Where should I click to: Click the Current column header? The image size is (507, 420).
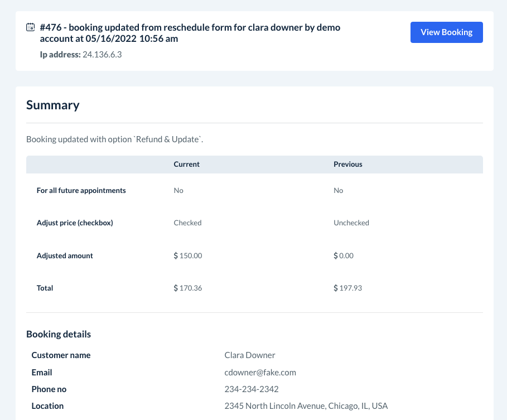(x=187, y=165)
